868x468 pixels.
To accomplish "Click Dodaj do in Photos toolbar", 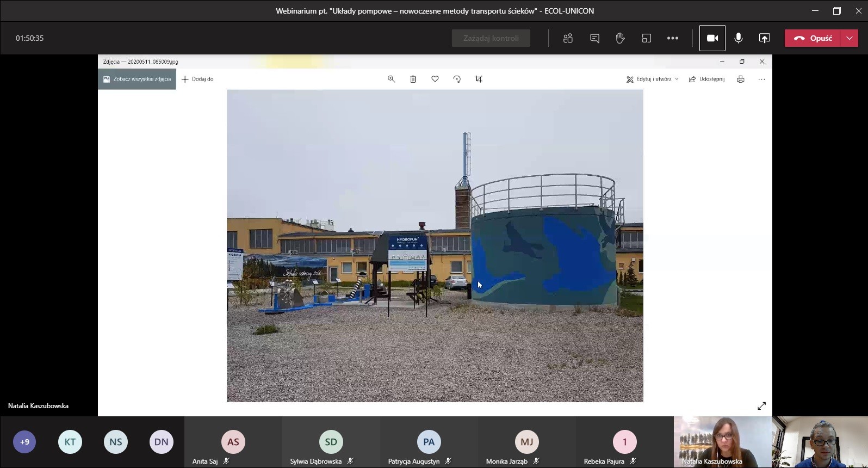I will click(198, 79).
